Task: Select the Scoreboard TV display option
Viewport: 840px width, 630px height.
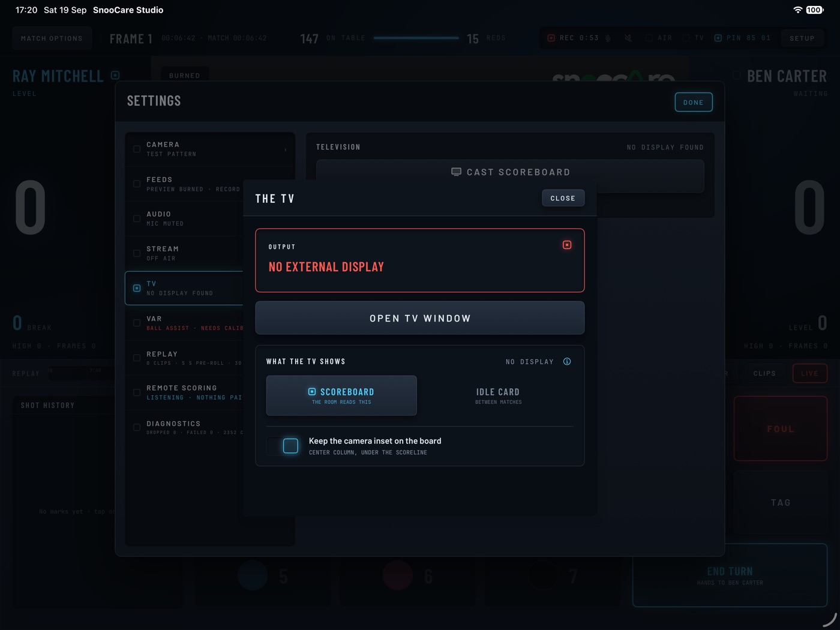Action: [x=341, y=395]
